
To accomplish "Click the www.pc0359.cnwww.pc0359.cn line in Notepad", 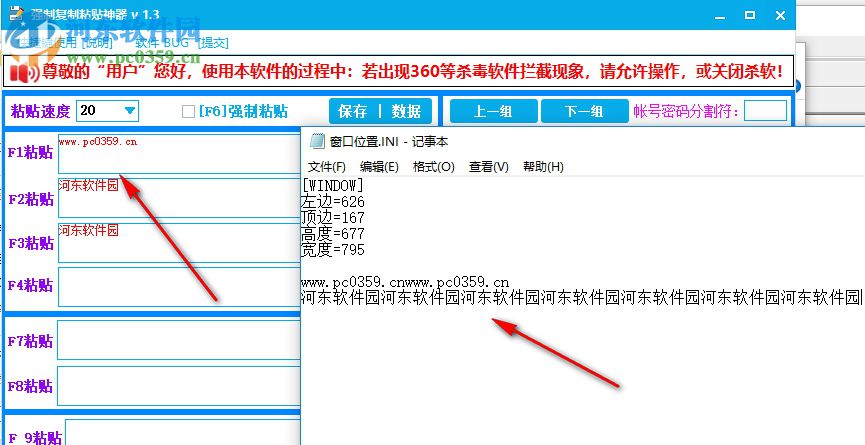I will click(x=405, y=282).
